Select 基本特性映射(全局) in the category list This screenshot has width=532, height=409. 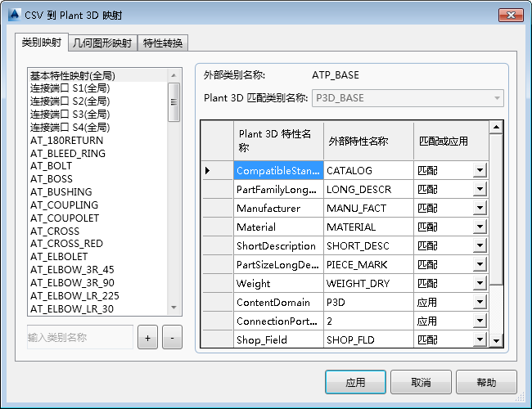97,75
